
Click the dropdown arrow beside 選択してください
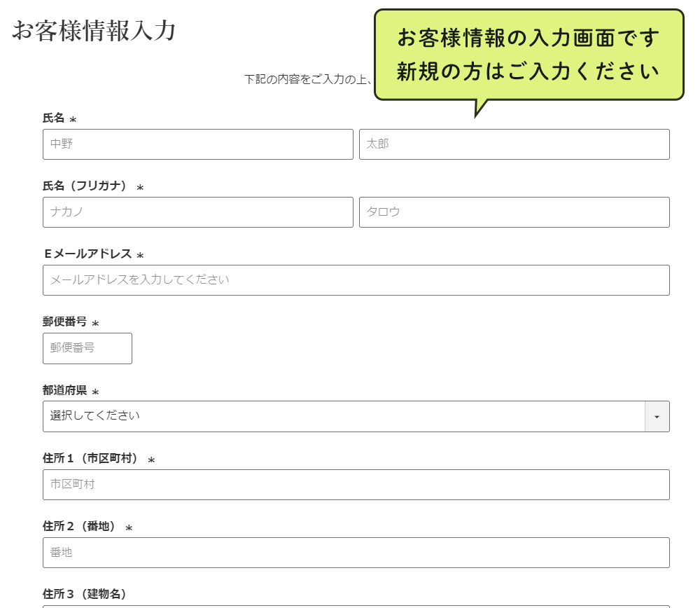pyautogui.click(x=657, y=416)
